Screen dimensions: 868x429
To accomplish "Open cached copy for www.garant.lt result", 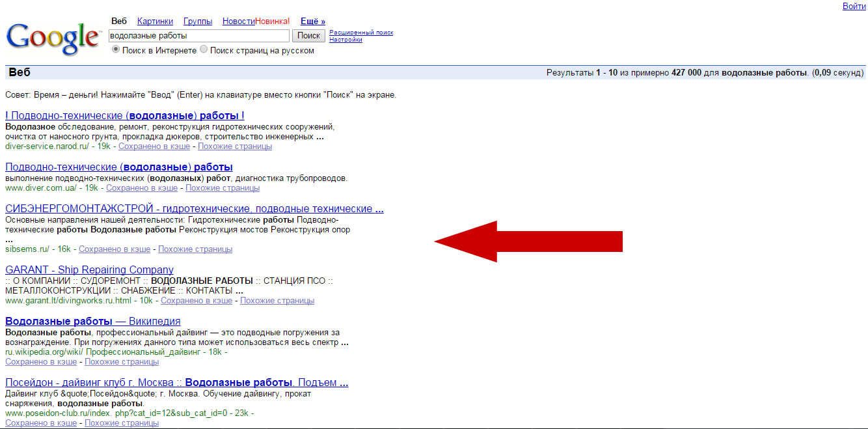I will click(197, 301).
